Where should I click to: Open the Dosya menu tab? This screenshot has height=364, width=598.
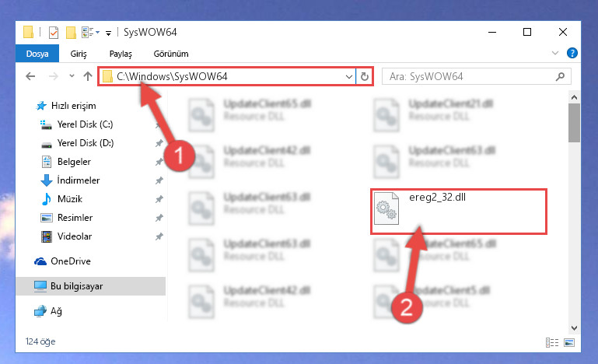(37, 54)
